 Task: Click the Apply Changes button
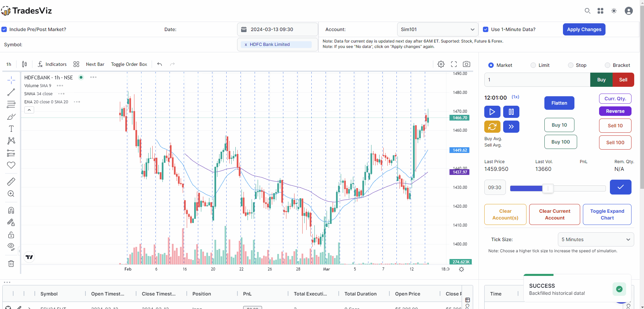584,29
